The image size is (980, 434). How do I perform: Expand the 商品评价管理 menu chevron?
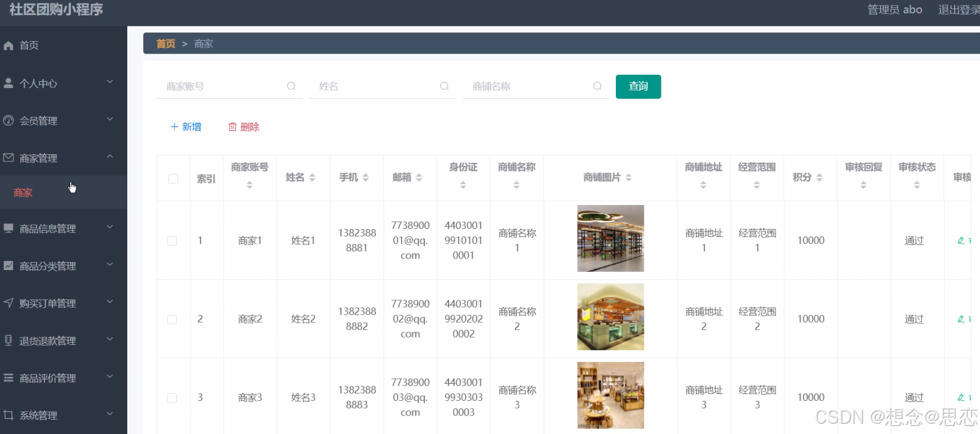point(110,376)
